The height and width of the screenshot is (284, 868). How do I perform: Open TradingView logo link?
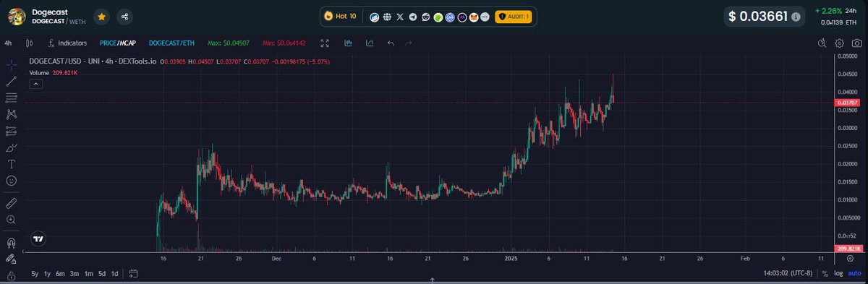[x=39, y=239]
